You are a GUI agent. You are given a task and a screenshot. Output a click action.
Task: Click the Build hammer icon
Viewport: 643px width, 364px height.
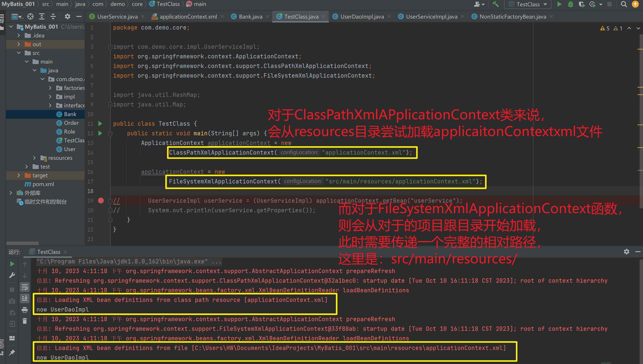coord(495,4)
